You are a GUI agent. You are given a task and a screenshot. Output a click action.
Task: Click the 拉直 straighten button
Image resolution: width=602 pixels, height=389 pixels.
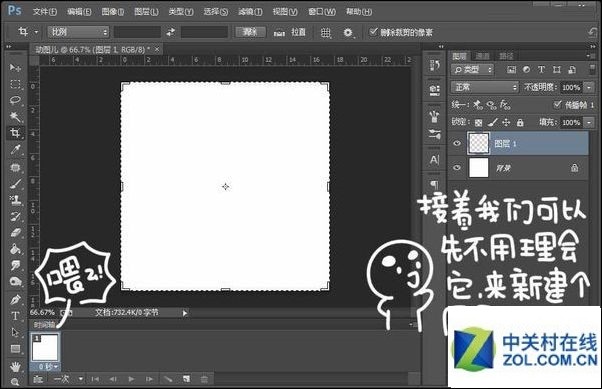click(290, 32)
